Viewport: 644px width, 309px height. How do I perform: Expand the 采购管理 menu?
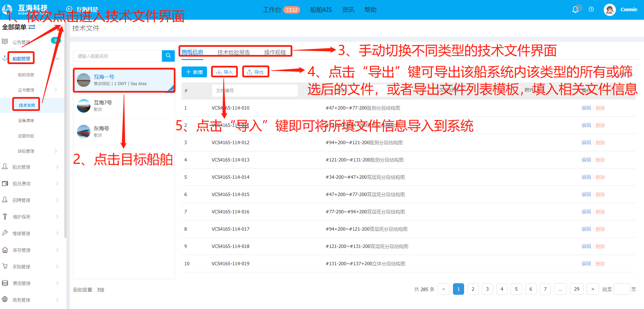point(57,267)
